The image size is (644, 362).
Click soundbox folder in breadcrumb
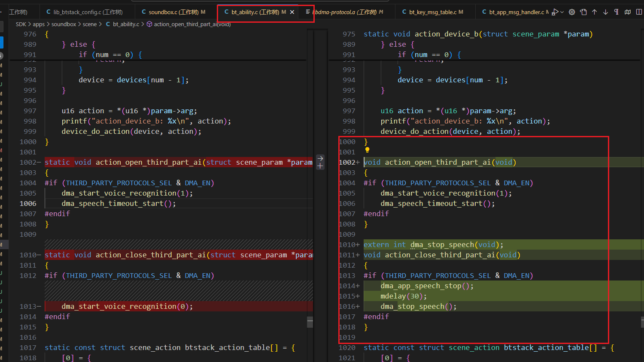(x=64, y=24)
